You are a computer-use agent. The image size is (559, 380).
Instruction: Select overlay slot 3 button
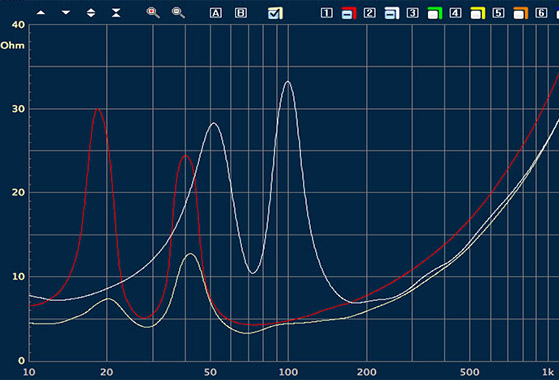(x=412, y=13)
